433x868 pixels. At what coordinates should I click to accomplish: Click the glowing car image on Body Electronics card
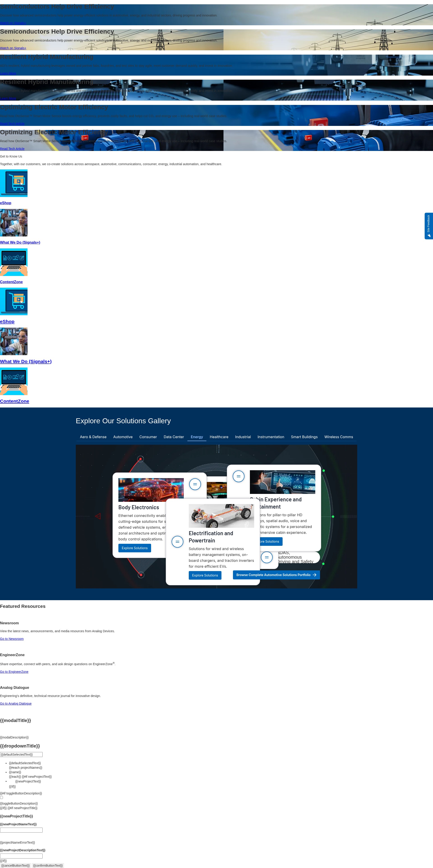pos(151,490)
